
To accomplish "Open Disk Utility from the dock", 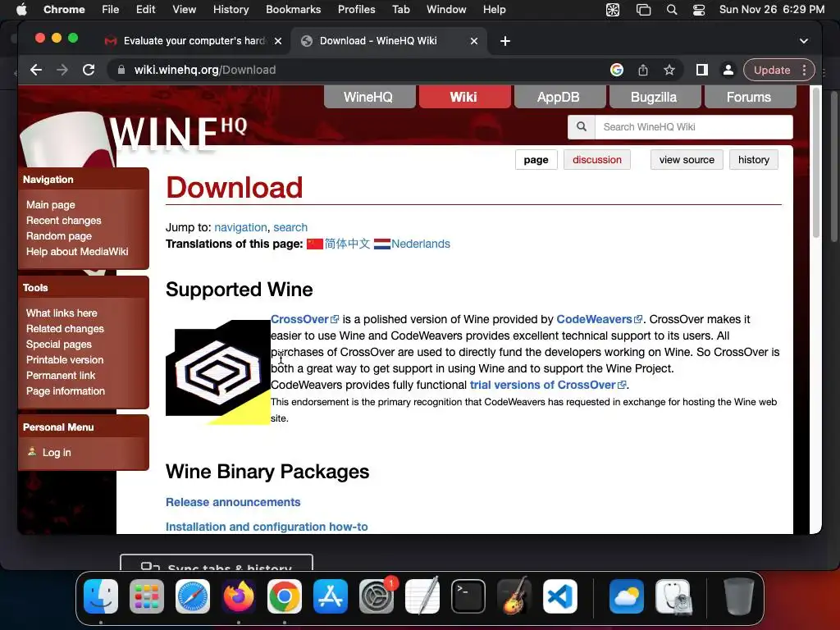I will pyautogui.click(x=673, y=596).
